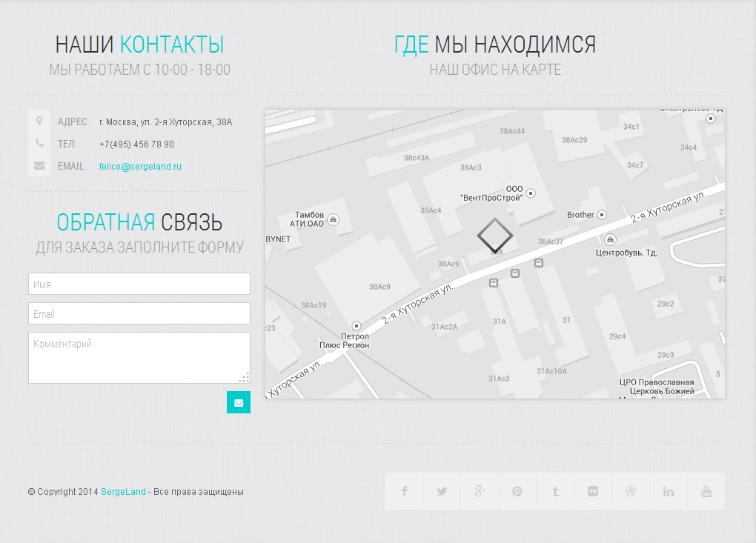Open the Pinterest social icon

pos(517,491)
